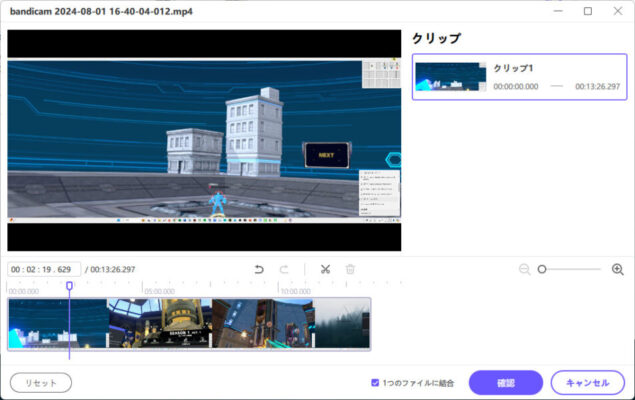The height and width of the screenshot is (400, 635).
Task: Click the timeline playhead marker
Action: (69, 286)
